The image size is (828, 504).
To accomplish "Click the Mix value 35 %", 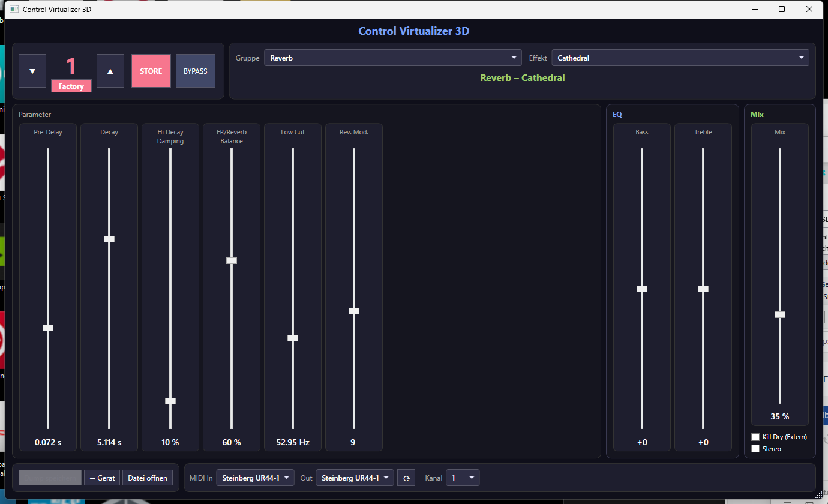I will [780, 416].
